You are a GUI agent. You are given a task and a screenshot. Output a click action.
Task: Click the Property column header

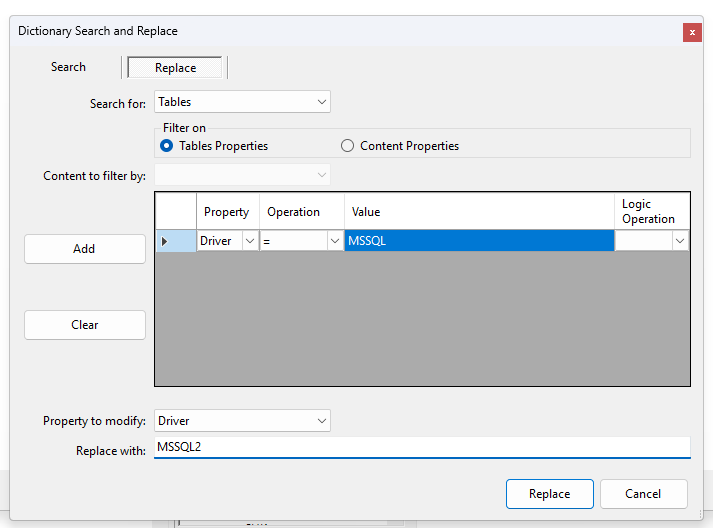pyautogui.click(x=227, y=212)
